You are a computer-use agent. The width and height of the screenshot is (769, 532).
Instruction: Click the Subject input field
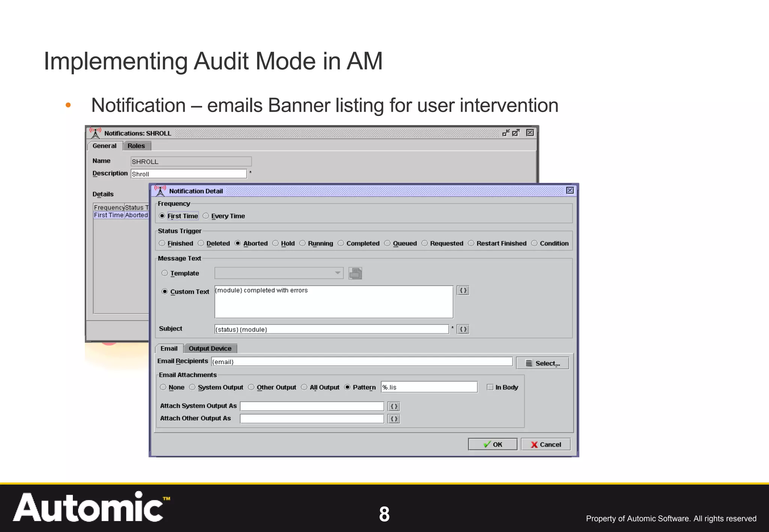332,329
